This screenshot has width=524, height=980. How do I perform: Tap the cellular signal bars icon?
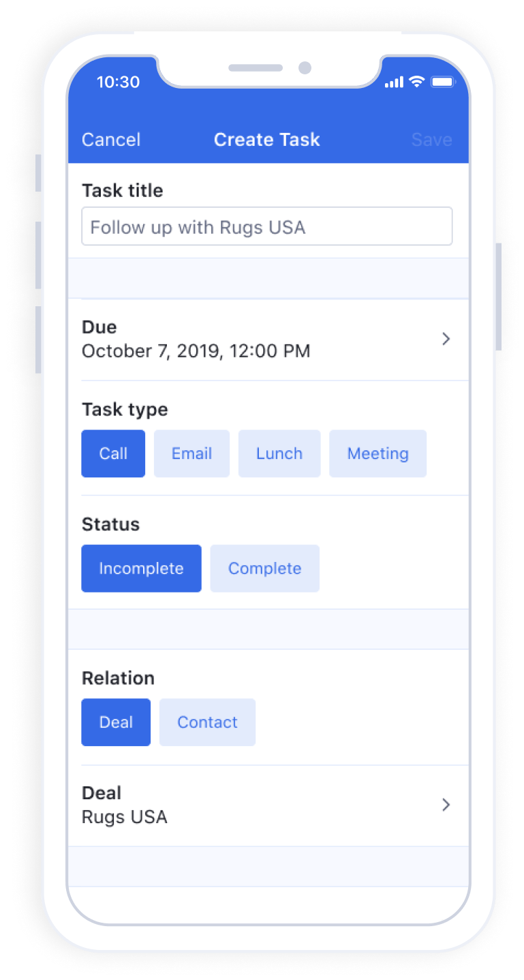coord(394,83)
